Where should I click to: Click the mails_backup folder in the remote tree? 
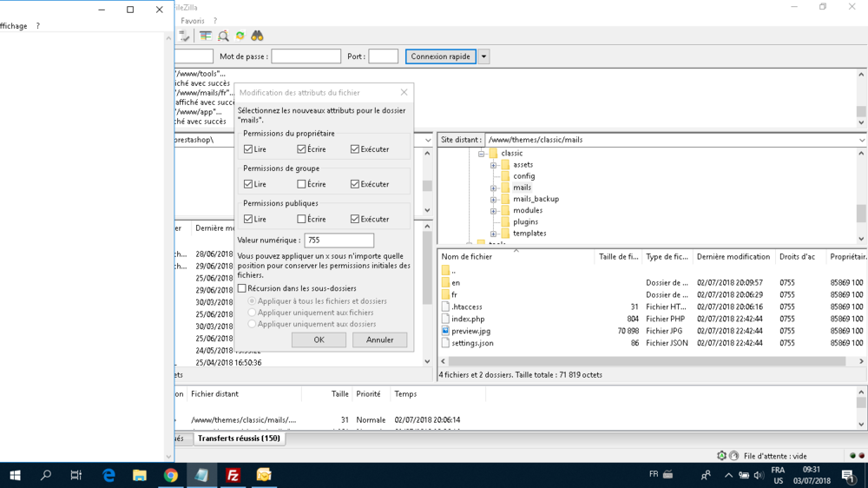click(x=536, y=199)
